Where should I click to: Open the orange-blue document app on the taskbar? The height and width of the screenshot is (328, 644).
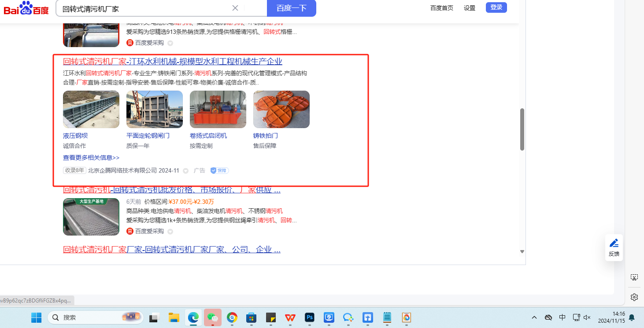pyautogui.click(x=407, y=317)
